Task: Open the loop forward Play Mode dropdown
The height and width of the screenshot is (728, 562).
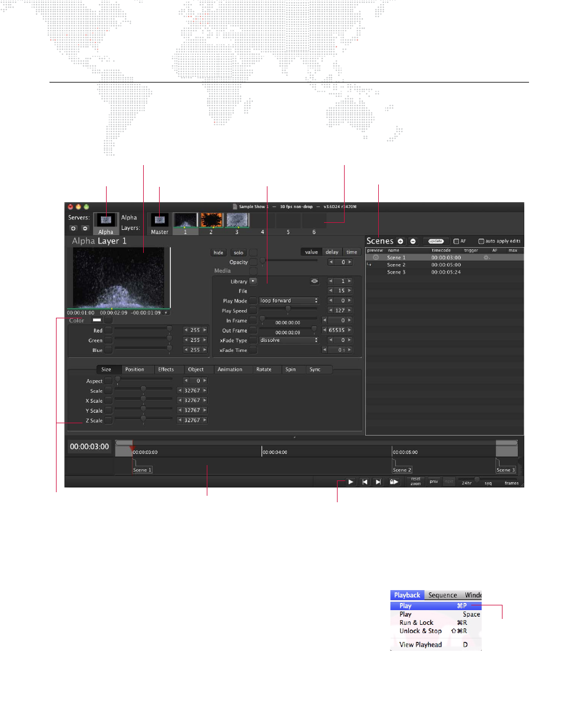Action: [287, 301]
